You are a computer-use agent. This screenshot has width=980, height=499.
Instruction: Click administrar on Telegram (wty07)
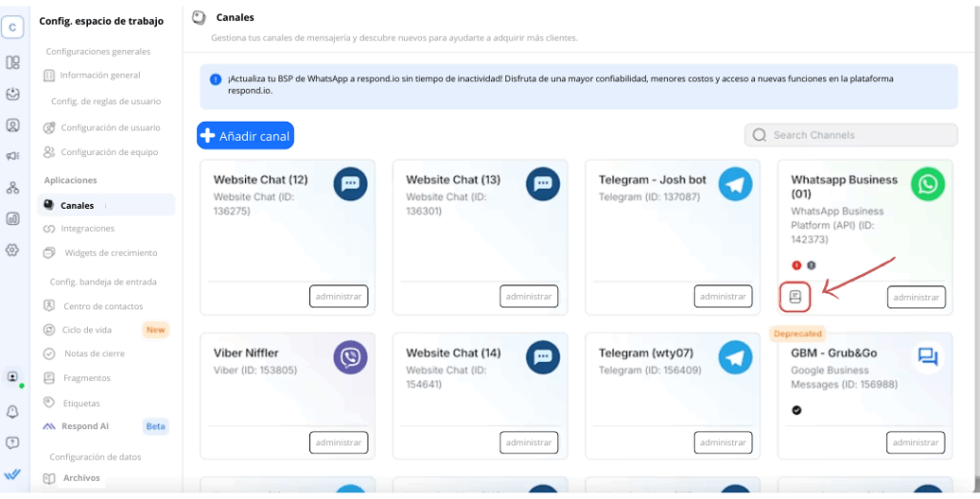[724, 442]
